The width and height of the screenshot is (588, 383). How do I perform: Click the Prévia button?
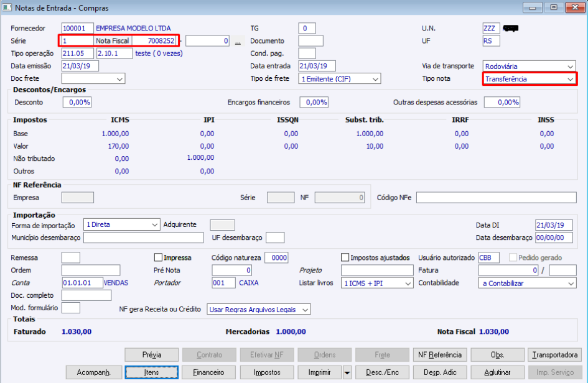[151, 355]
